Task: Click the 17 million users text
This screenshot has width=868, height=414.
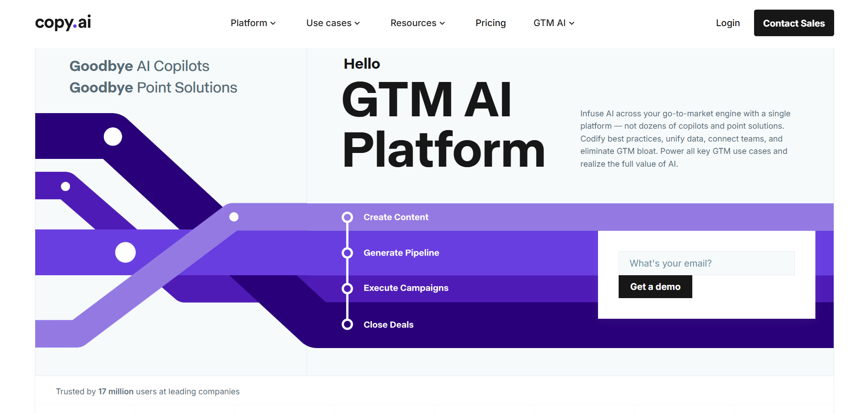Action: point(116,392)
